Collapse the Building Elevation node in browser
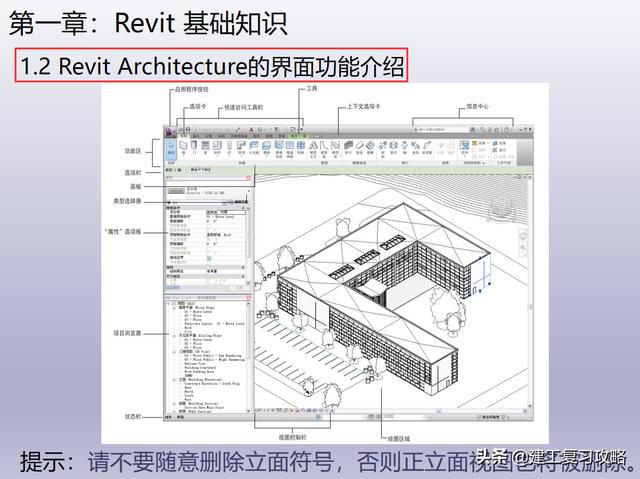The height and width of the screenshot is (479, 640). pyautogui.click(x=174, y=380)
